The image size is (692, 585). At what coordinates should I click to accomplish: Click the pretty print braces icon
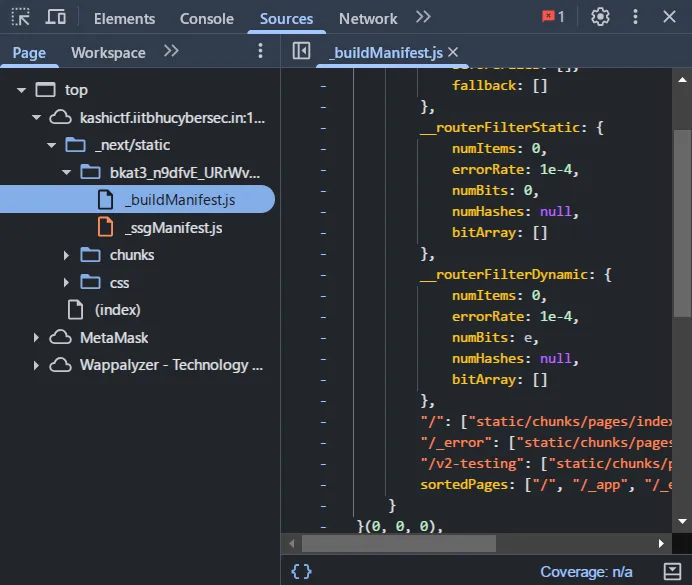(301, 571)
